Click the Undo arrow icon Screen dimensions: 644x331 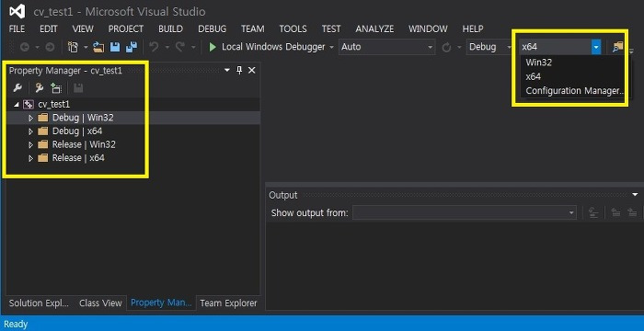point(154,47)
